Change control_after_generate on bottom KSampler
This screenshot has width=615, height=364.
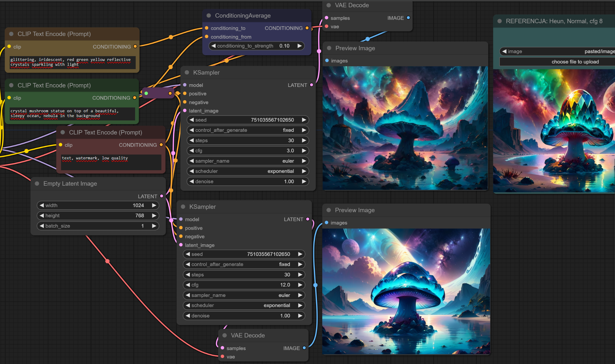pos(244,264)
